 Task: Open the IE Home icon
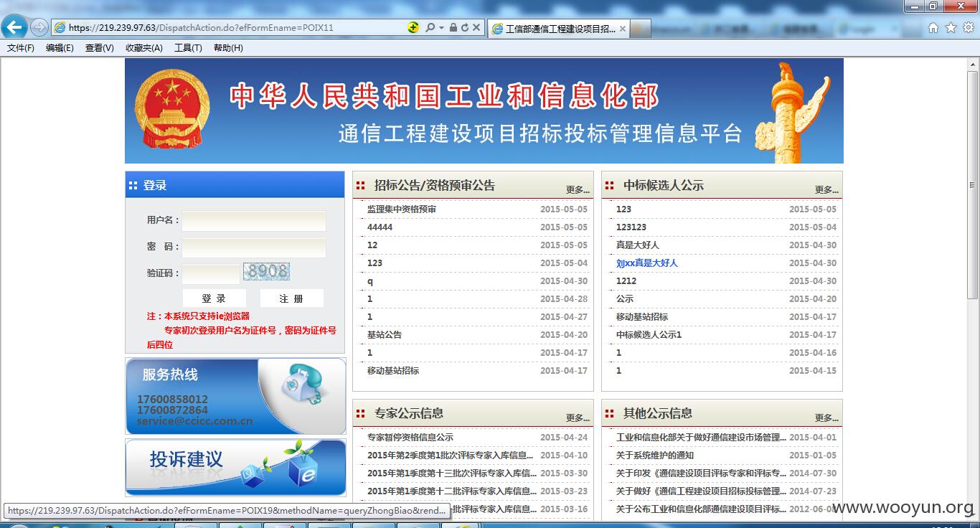tap(933, 27)
